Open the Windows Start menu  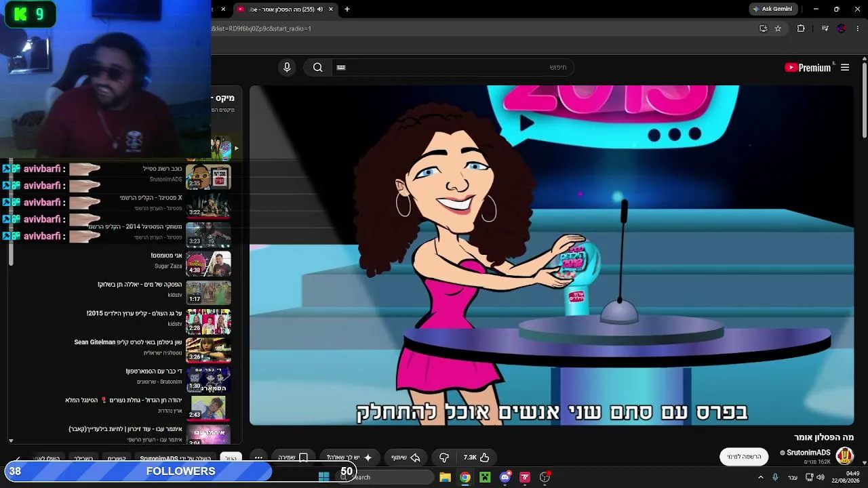324,477
